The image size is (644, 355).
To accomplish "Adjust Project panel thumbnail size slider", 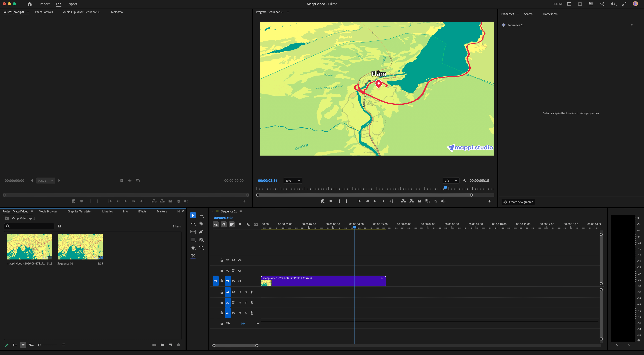I will coord(47,345).
